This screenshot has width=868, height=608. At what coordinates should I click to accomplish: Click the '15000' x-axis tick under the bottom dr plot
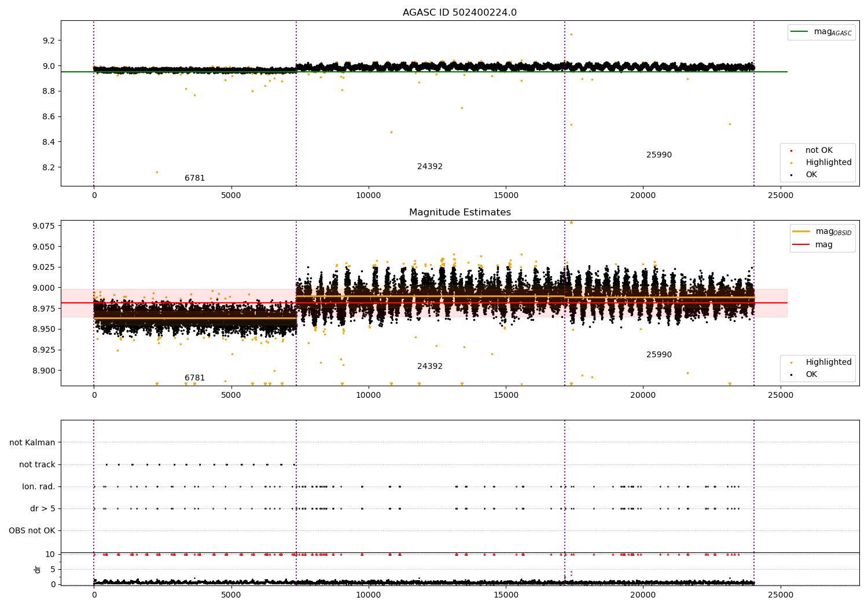506,595
